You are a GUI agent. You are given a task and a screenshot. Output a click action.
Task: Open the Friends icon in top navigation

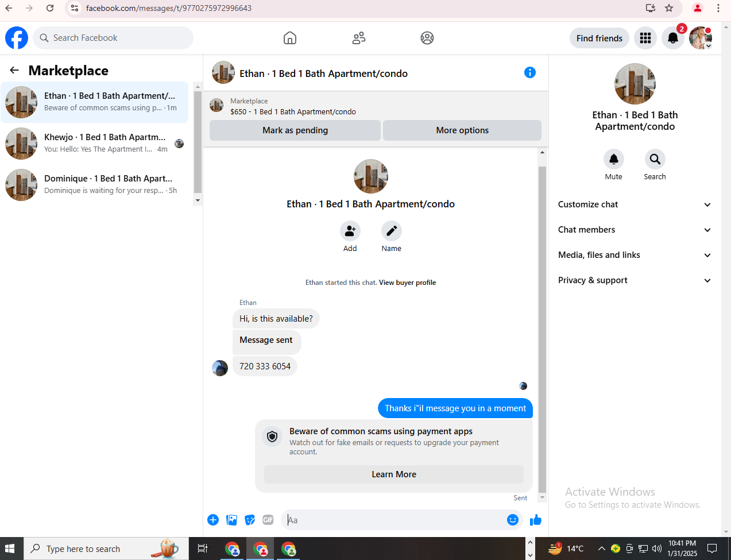point(359,38)
